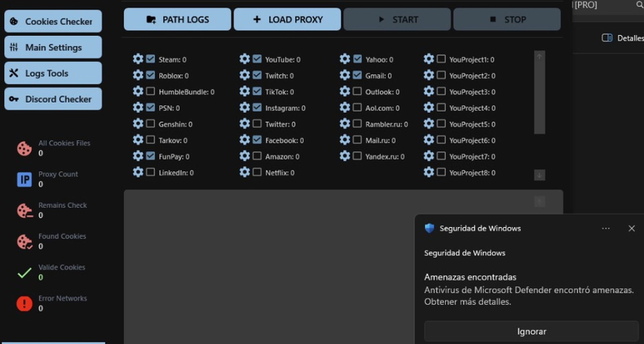
Task: Open settings gear for Genshin
Action: [138, 124]
